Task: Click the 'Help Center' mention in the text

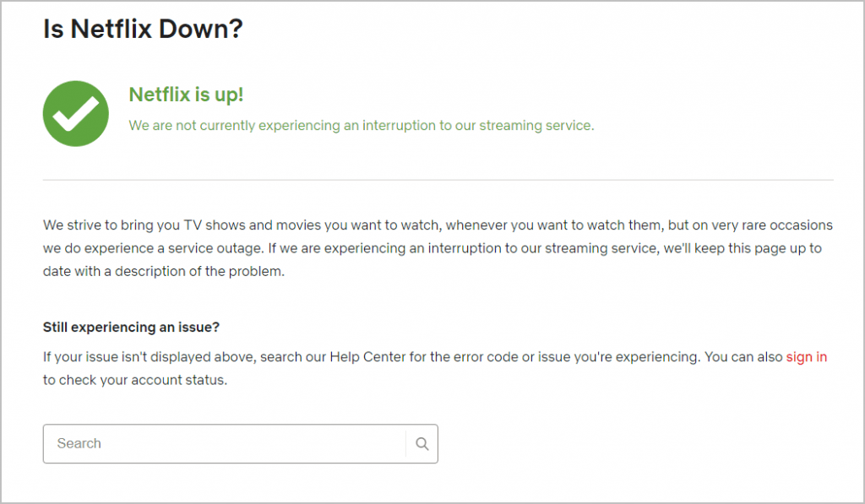Action: [x=369, y=356]
